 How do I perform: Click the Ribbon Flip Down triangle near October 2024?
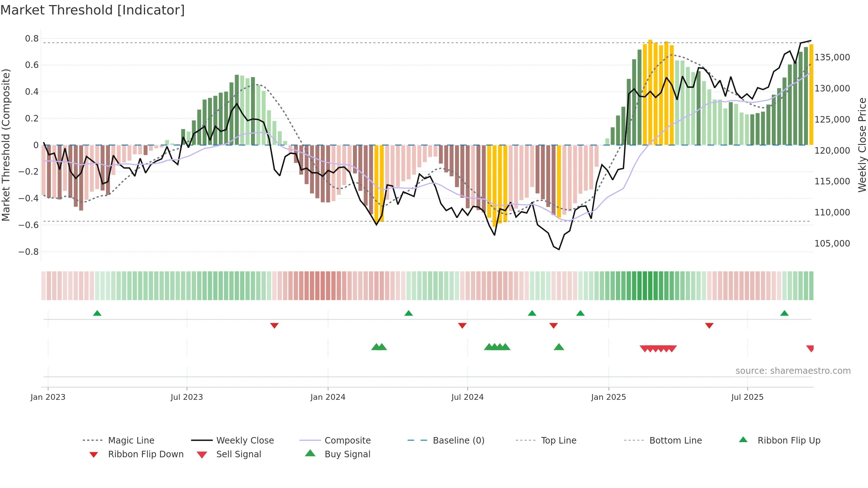click(553, 326)
